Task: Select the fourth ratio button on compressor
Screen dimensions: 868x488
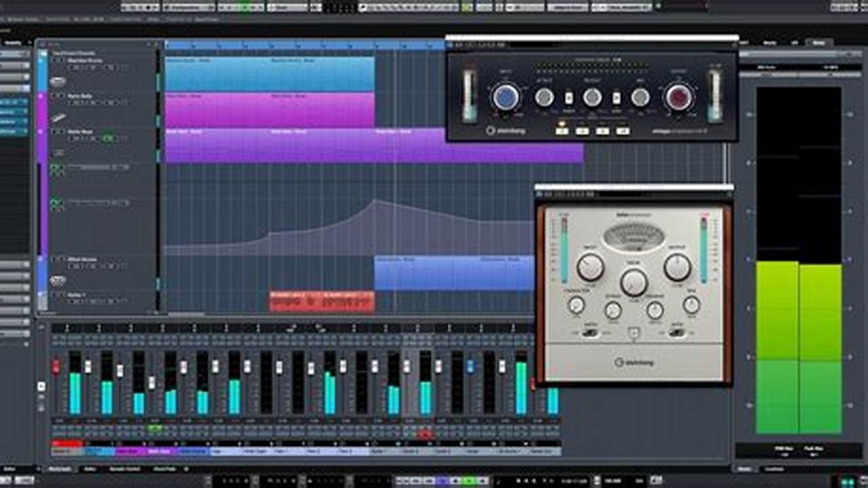Action: tap(623, 131)
